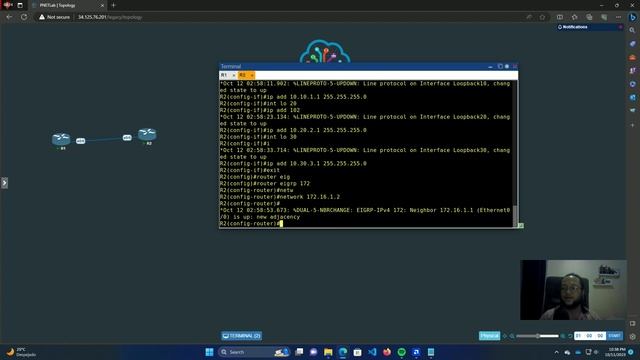Close the Notifications bar

tap(620, 27)
